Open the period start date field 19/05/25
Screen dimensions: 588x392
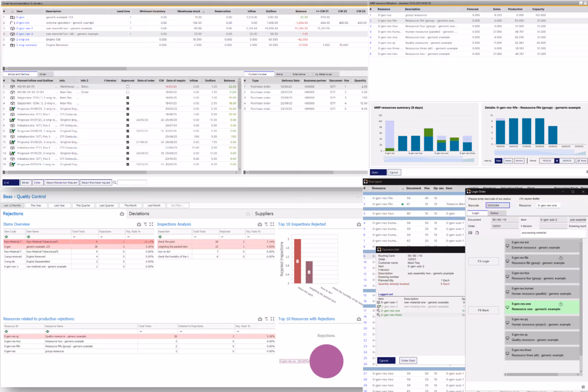pos(546,161)
